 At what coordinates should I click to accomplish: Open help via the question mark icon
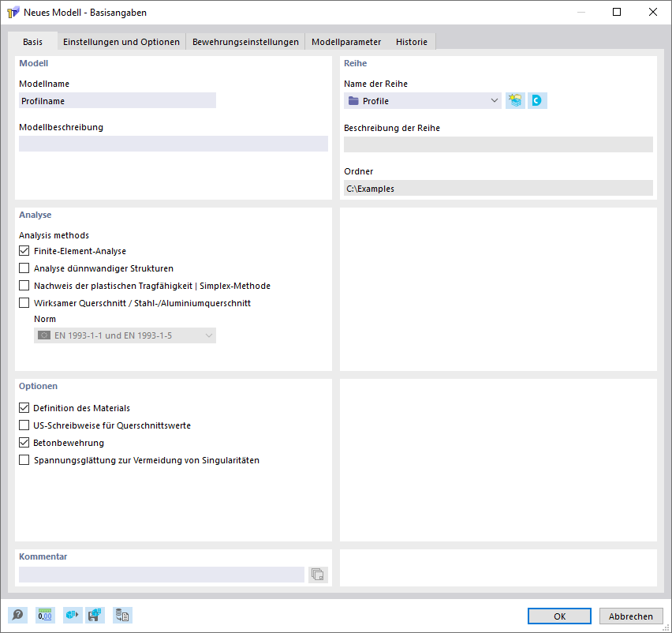[17, 616]
